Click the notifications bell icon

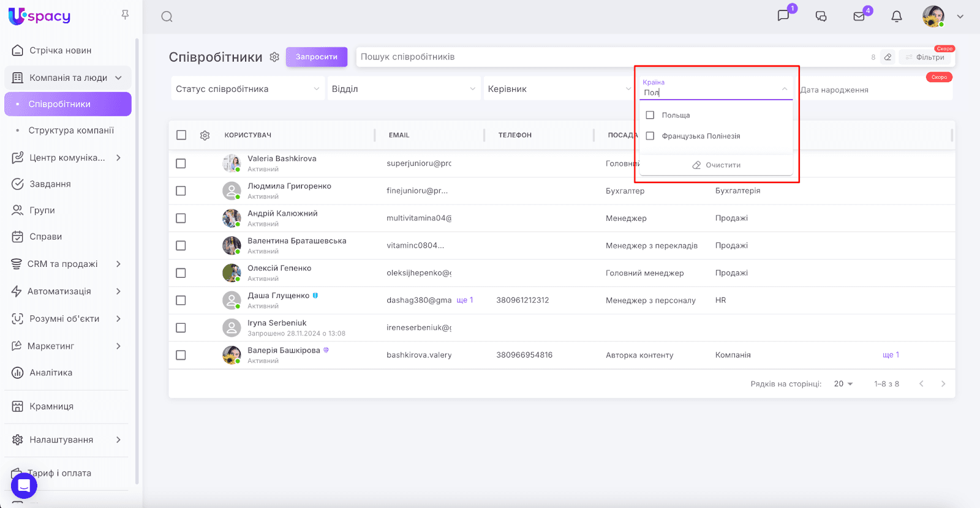(897, 17)
